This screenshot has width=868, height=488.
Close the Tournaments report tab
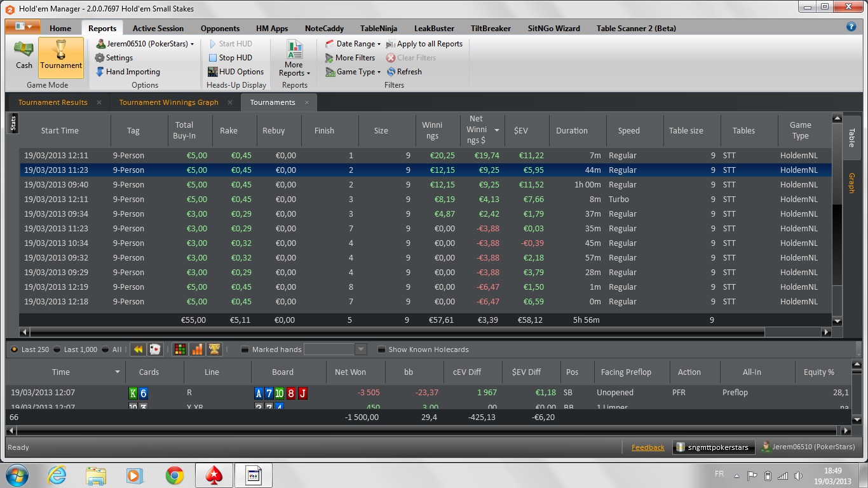tap(307, 102)
